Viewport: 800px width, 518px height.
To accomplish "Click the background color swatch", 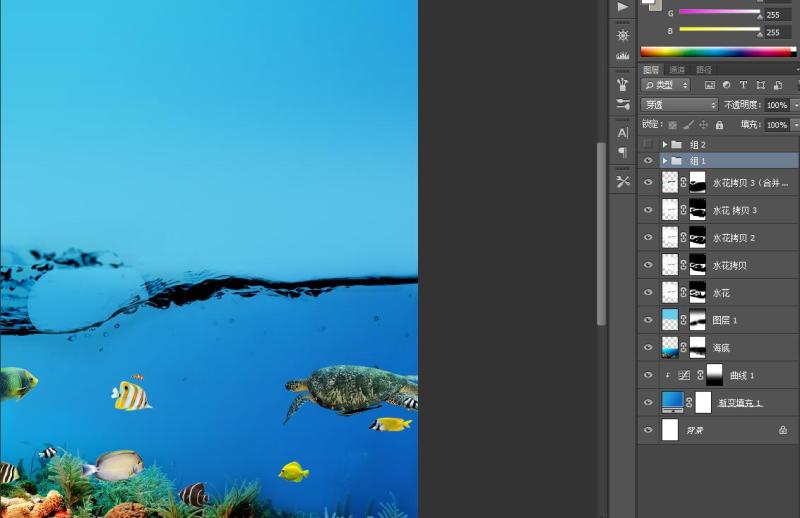I will (656, 5).
